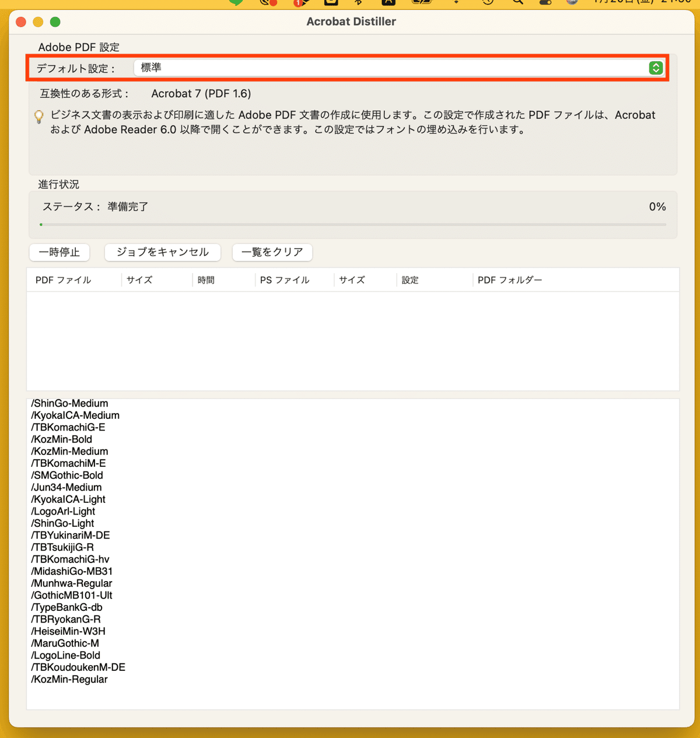This screenshot has width=700, height=738.
Task: Click the green dropdown arrow stepper
Action: tap(656, 68)
